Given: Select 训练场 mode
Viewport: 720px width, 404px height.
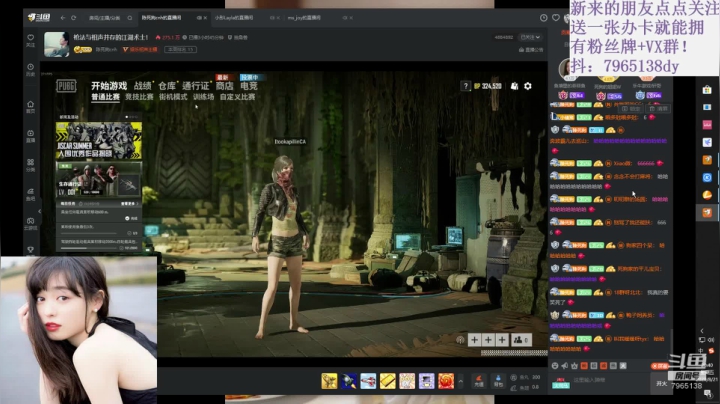Looking at the screenshot, I should pos(203,97).
